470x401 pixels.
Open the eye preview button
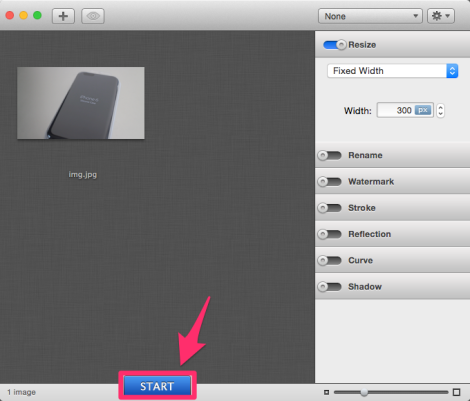coord(93,16)
